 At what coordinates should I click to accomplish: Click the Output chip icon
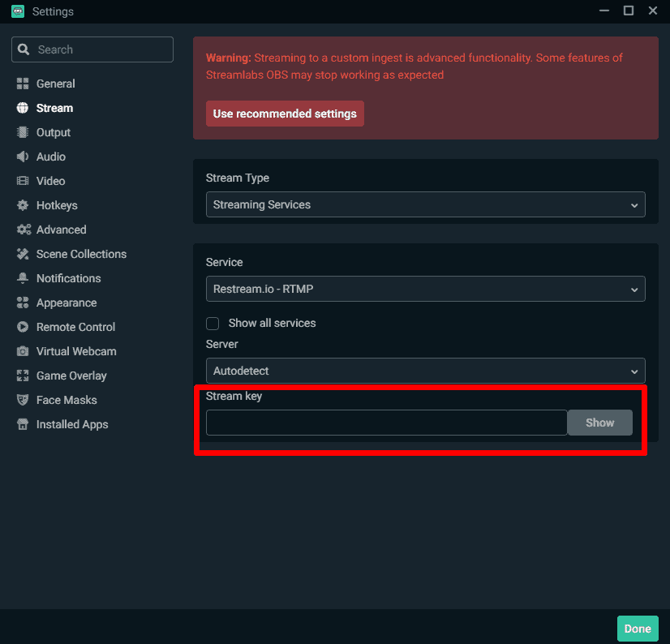(x=23, y=132)
